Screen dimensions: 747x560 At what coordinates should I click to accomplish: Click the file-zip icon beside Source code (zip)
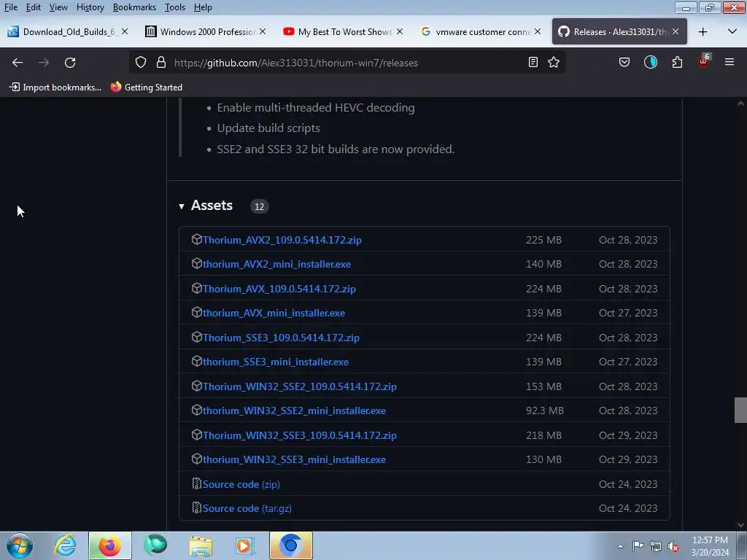pos(196,483)
